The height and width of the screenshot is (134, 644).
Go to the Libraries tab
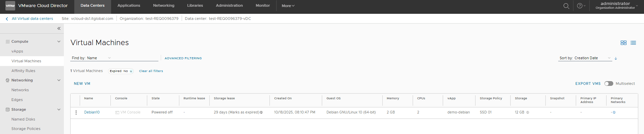(195, 5)
